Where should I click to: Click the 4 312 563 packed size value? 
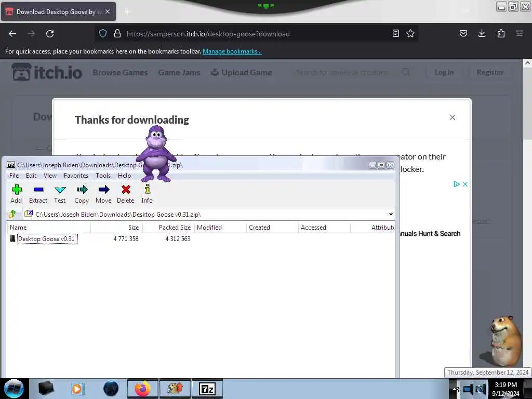(x=178, y=239)
